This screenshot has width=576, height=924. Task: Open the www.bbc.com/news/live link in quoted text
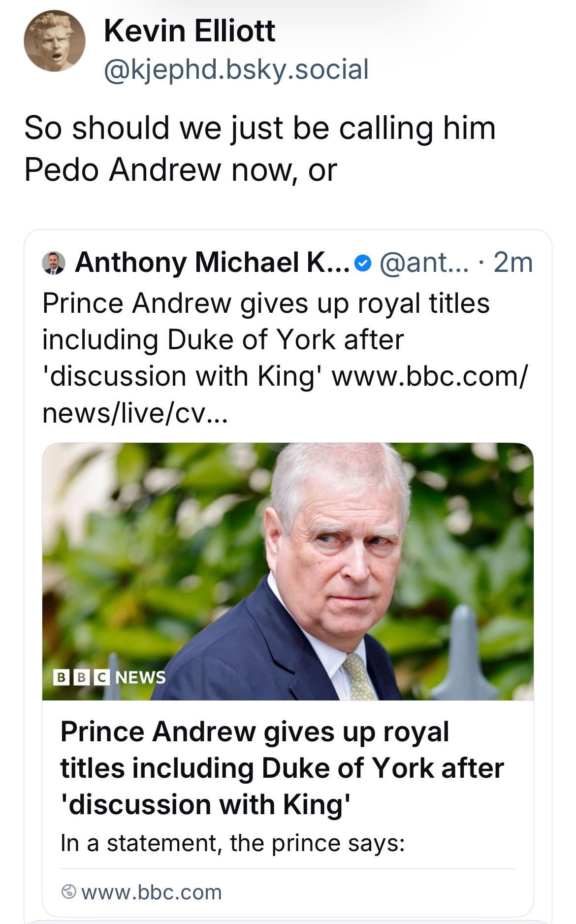pos(429,376)
